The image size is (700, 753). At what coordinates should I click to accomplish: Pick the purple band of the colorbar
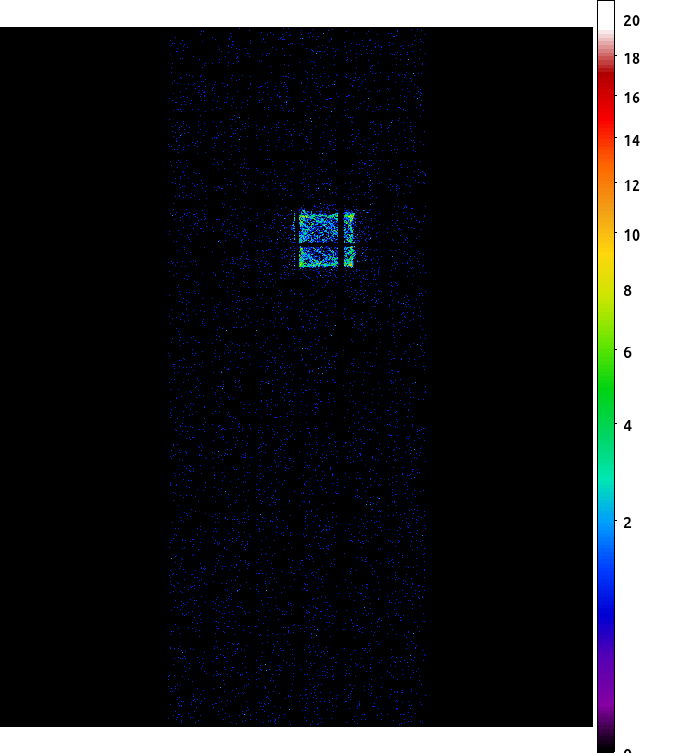click(x=606, y=682)
